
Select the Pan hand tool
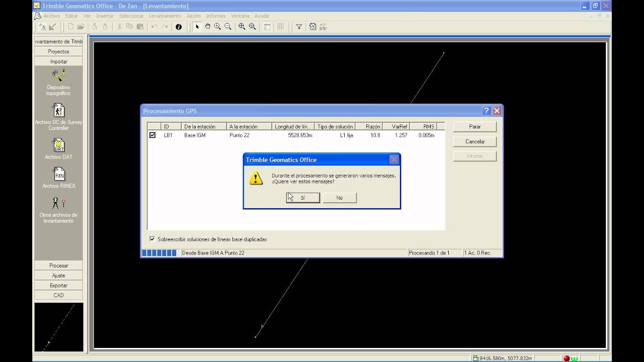(207, 27)
